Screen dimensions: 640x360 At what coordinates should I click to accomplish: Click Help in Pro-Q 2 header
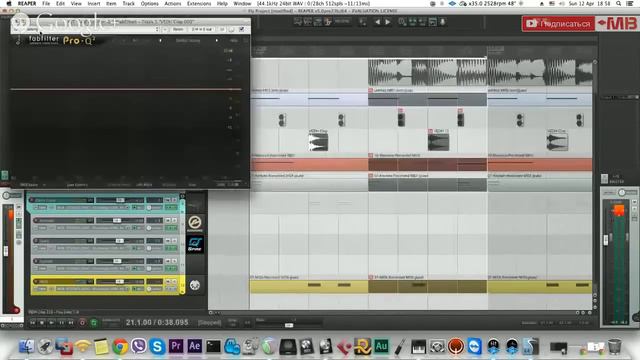tap(233, 40)
